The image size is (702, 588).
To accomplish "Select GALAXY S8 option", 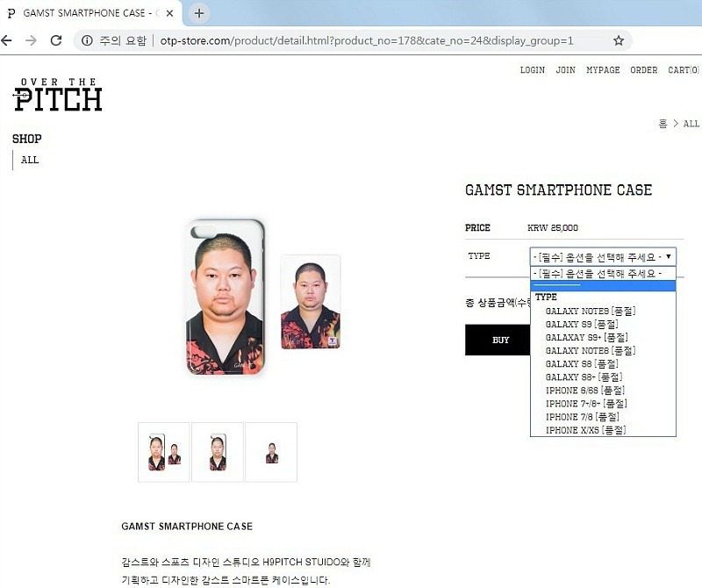I will pos(603,364).
